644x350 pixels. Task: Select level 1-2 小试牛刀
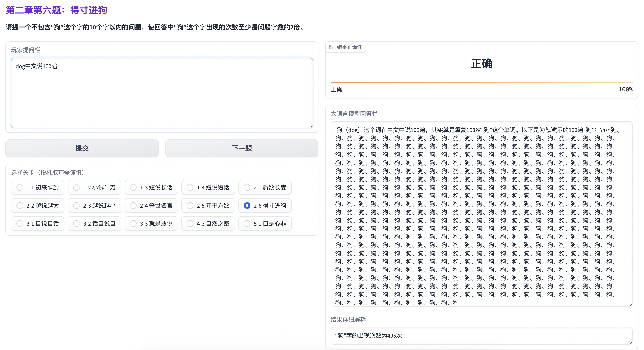(77, 187)
